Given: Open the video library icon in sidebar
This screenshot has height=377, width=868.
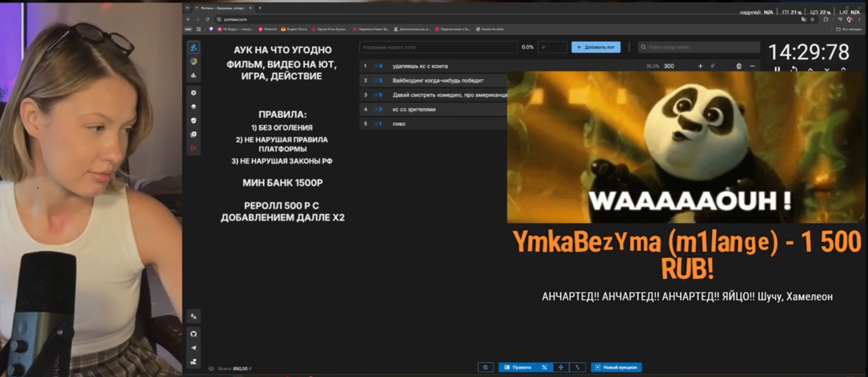Looking at the screenshot, I should 194,134.
